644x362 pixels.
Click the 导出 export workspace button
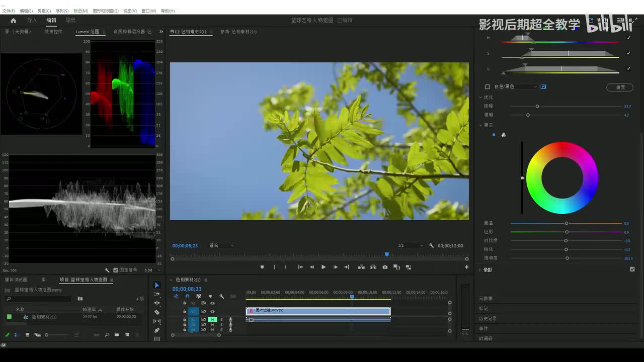pyautogui.click(x=70, y=21)
